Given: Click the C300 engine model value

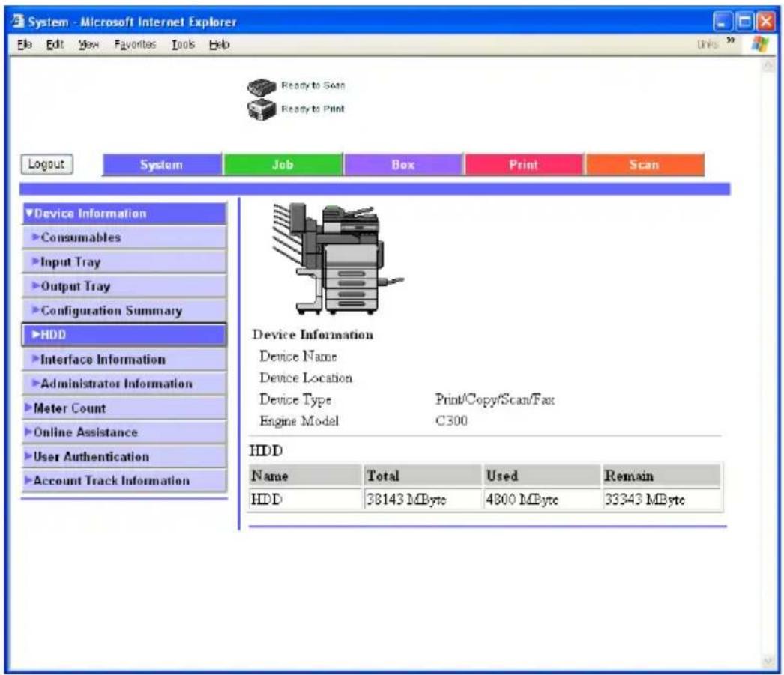Looking at the screenshot, I should (451, 421).
